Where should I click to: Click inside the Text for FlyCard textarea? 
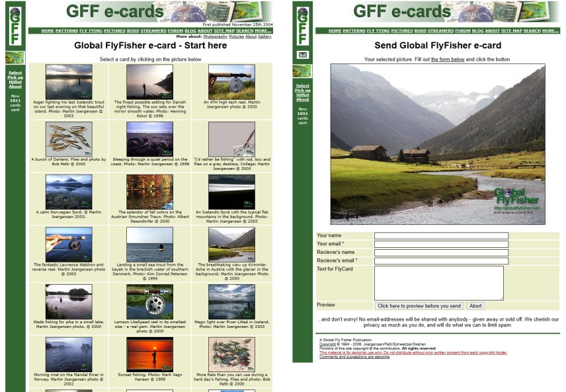pyautogui.click(x=438, y=283)
